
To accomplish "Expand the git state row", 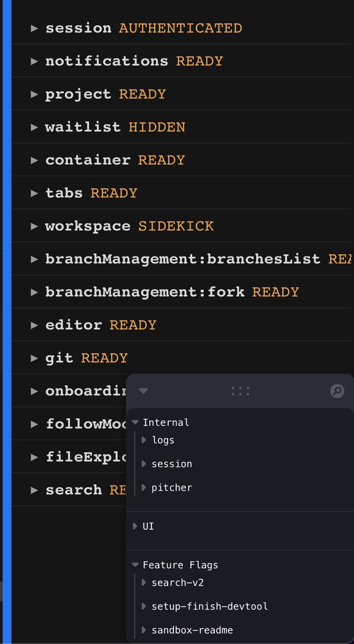I will [x=183, y=358].
